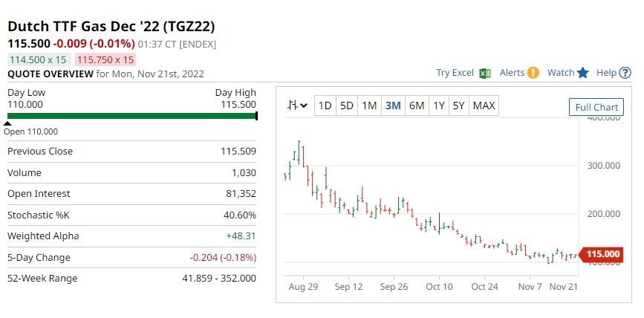
Task: Select the 5D chart period
Action: (x=346, y=106)
